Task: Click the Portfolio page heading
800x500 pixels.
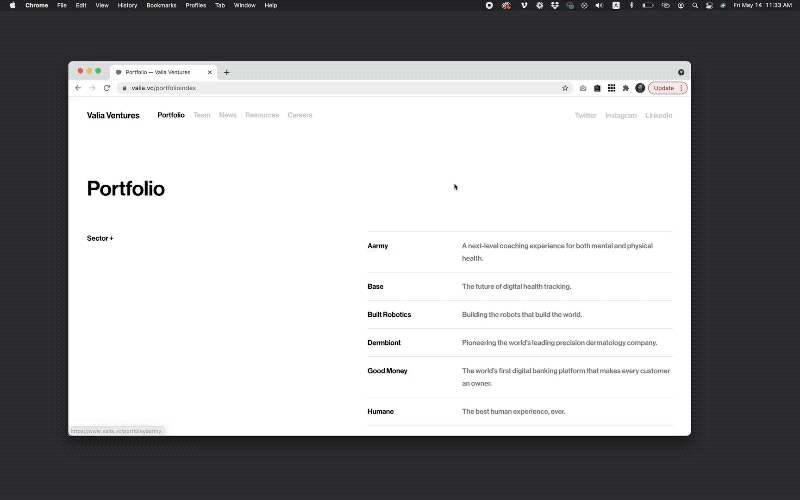Action: 126,189
